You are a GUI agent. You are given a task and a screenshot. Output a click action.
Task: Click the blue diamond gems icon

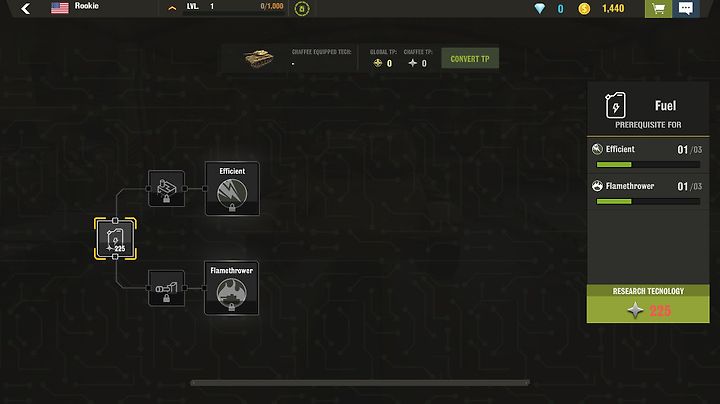(540, 9)
